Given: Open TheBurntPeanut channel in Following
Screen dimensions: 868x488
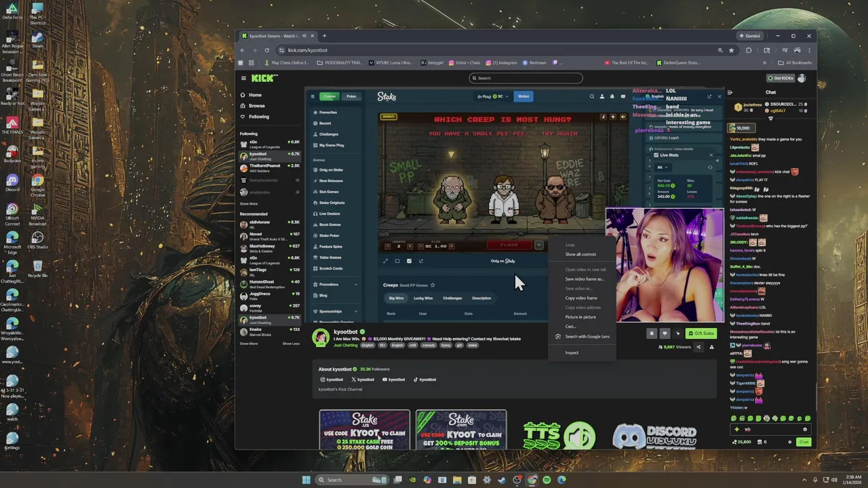Looking at the screenshot, I should [x=270, y=167].
